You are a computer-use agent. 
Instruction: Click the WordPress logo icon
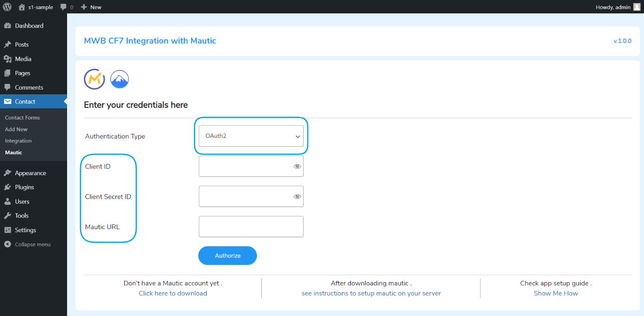[x=7, y=7]
